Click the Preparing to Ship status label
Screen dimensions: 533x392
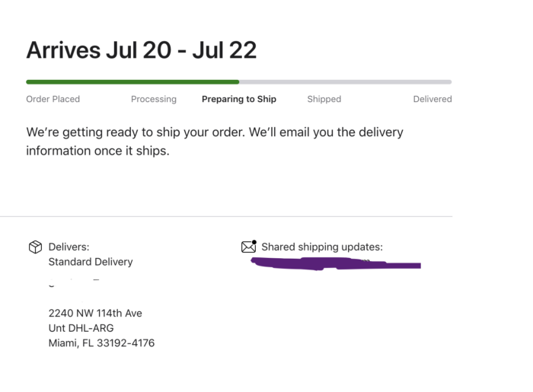pyautogui.click(x=239, y=99)
